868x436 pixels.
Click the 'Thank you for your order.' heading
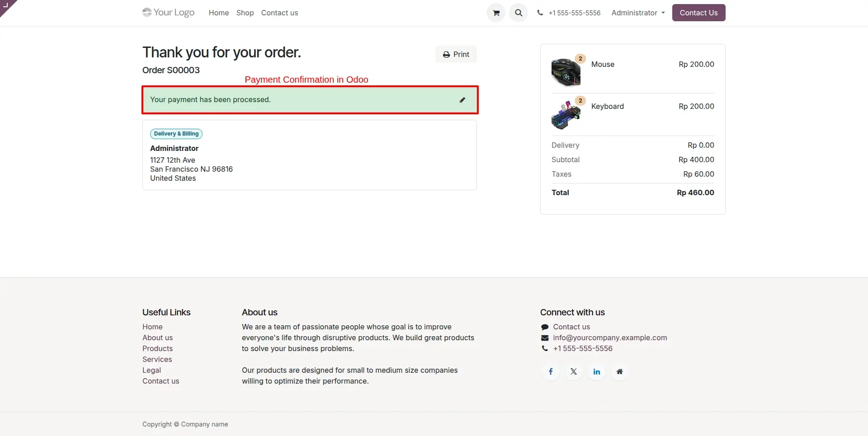click(222, 52)
